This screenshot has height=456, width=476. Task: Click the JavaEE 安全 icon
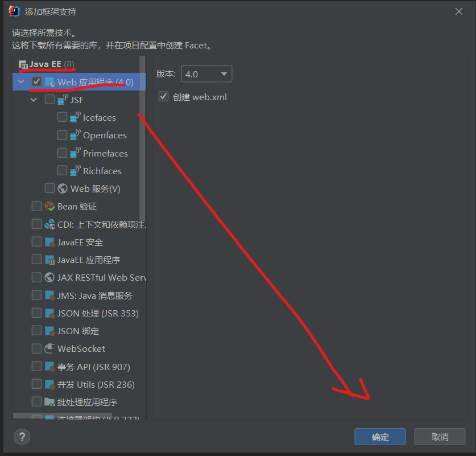click(49, 242)
